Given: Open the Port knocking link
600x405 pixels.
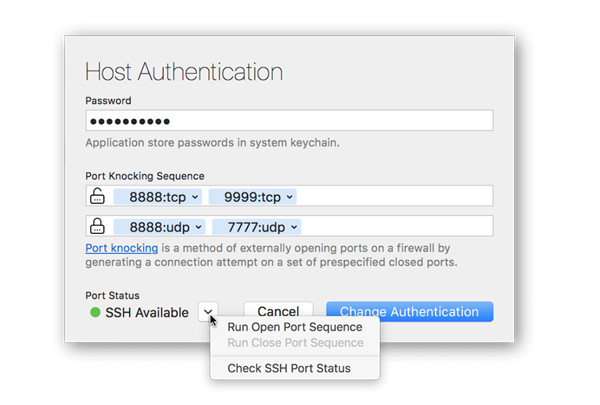Looking at the screenshot, I should click(x=121, y=247).
